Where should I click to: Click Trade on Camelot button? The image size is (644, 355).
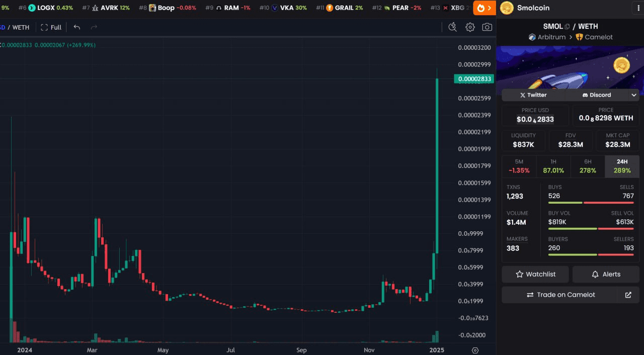pyautogui.click(x=559, y=295)
